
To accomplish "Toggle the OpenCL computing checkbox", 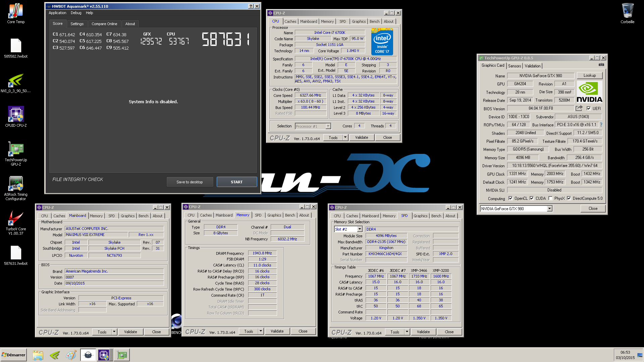I will point(511,198).
